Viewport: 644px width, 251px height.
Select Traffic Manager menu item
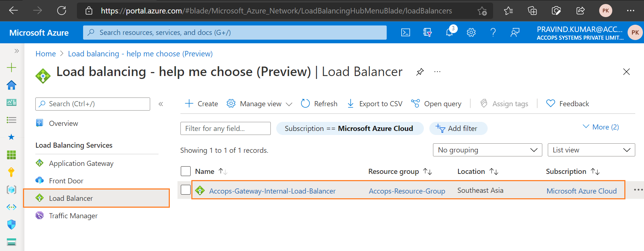(x=73, y=216)
